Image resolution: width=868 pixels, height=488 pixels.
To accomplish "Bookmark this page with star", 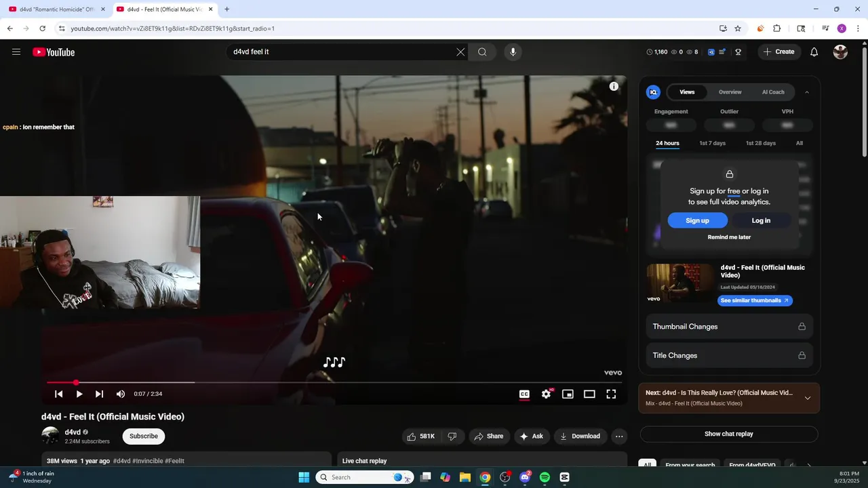I will click(738, 28).
